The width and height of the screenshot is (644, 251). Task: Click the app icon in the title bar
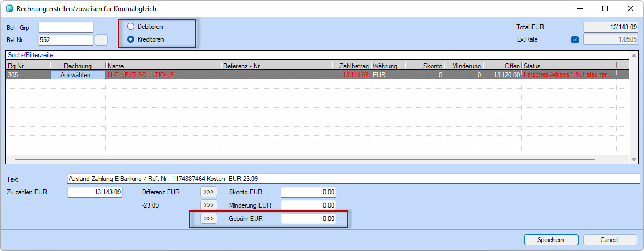9,8
